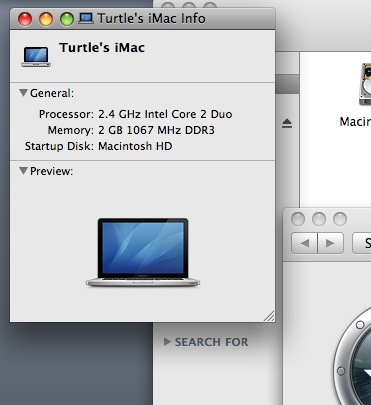Go back in the background window
Viewport: 371px width, 405px height.
[x=304, y=243]
